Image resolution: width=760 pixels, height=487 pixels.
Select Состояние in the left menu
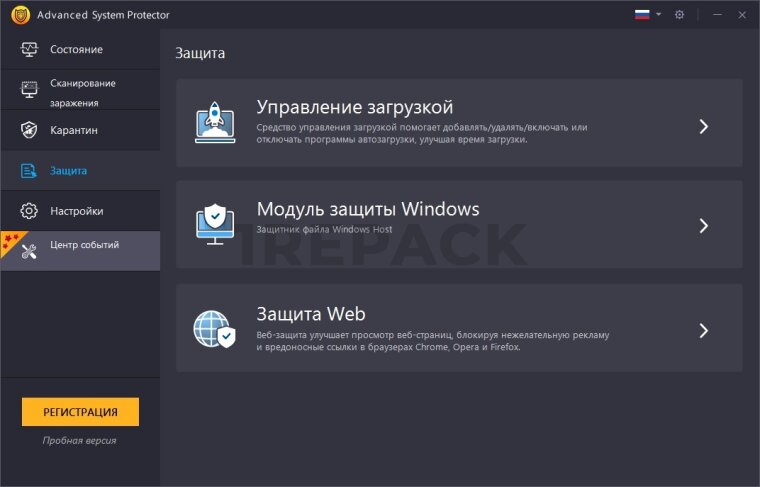(76, 50)
